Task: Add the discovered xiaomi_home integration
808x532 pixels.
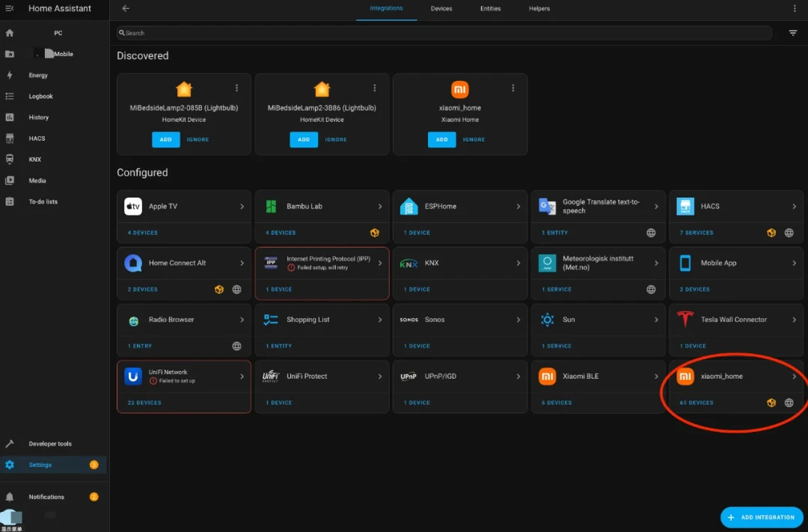Action: (441, 140)
